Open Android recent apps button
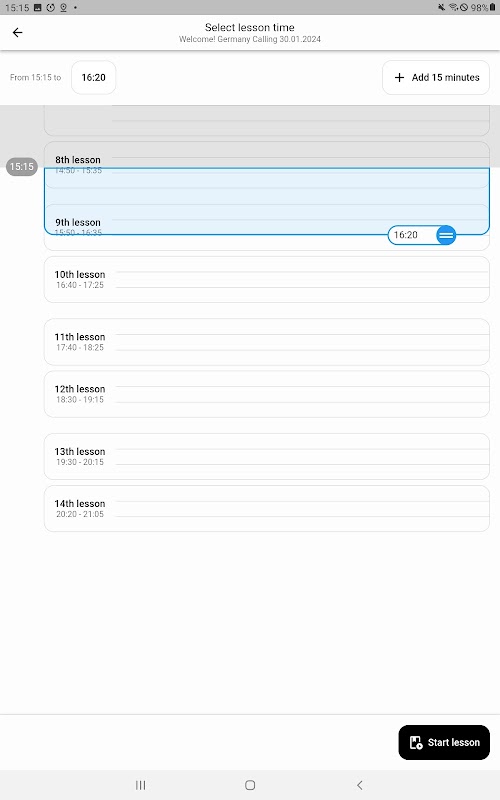This screenshot has width=500, height=800. click(x=140, y=785)
